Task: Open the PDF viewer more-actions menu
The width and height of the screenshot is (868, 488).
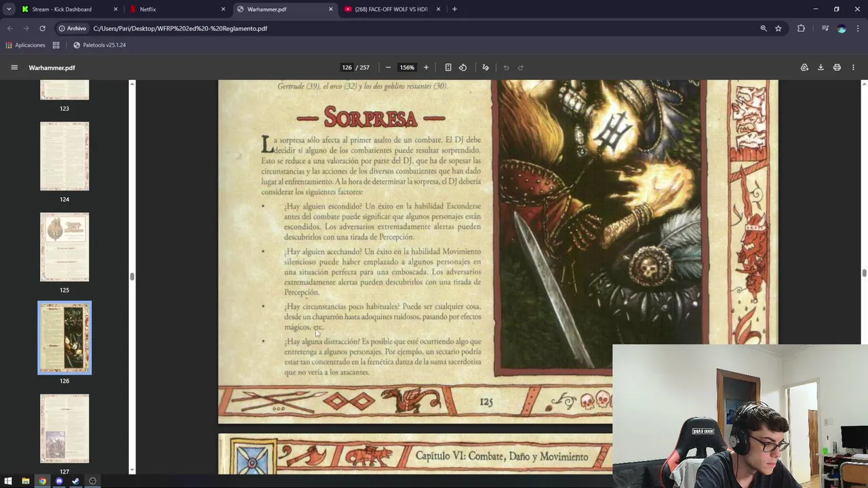Action: point(853,67)
